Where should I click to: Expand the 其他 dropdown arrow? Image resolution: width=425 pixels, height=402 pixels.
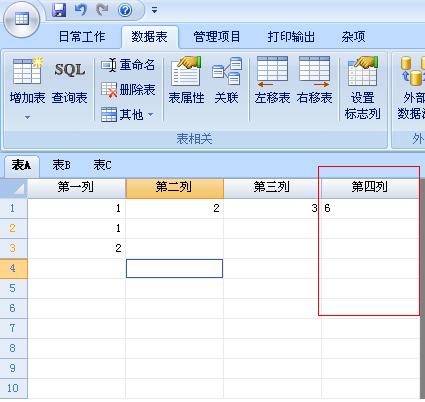point(151,115)
